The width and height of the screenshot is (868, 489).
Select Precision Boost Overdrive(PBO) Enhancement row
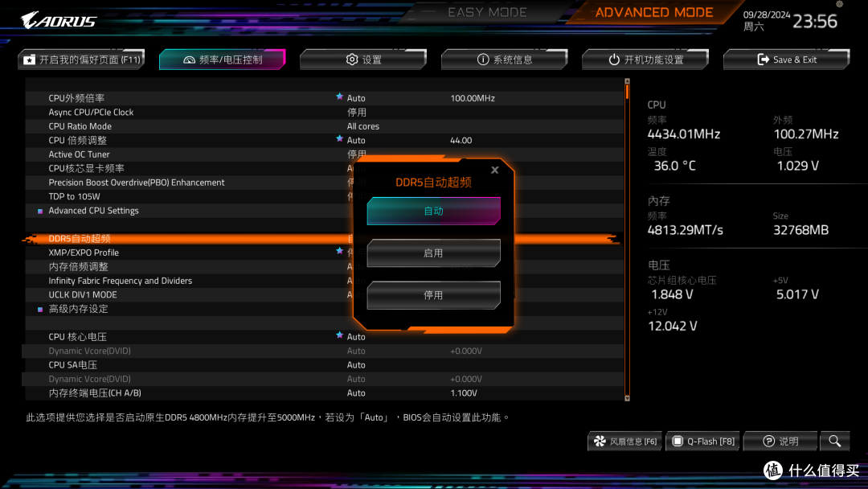click(x=323, y=183)
